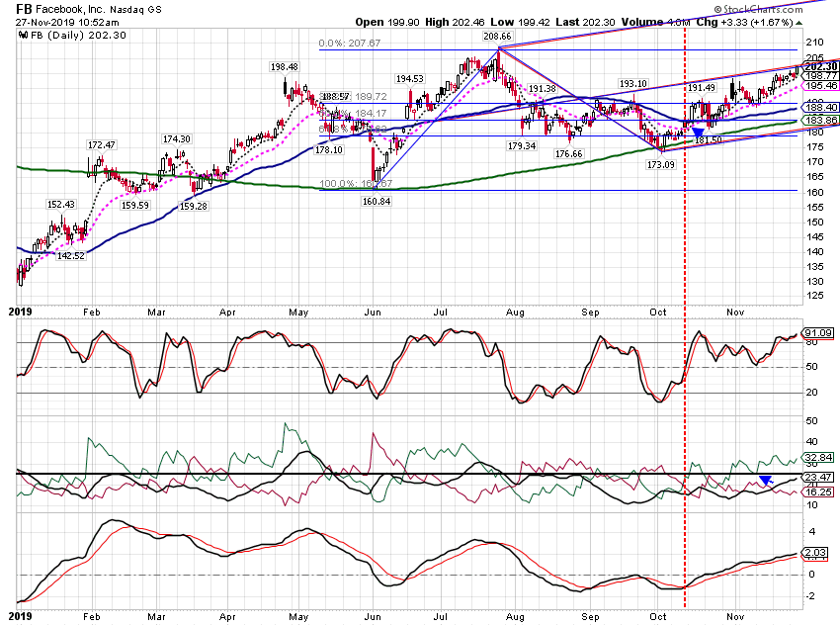This screenshot has height=626, width=840.
Task: Select the 152.43 price label
Action: [x=61, y=204]
